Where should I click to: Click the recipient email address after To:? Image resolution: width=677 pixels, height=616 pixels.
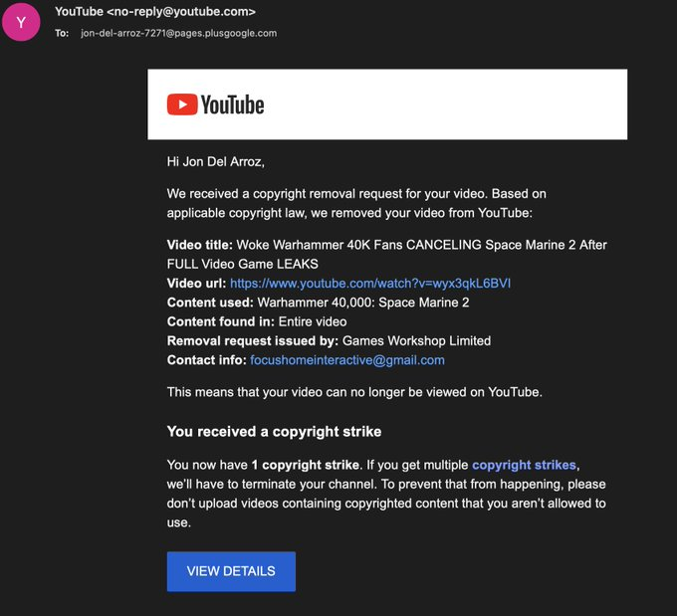(x=179, y=33)
